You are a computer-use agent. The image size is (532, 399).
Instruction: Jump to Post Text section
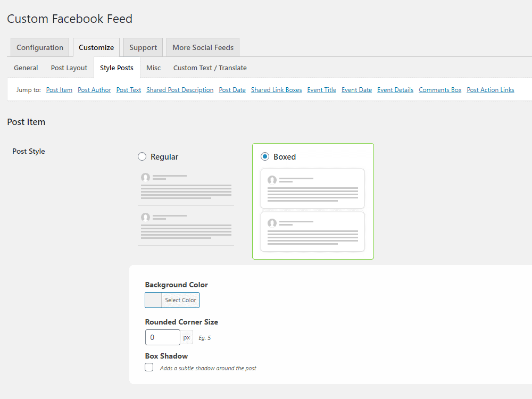pos(129,90)
